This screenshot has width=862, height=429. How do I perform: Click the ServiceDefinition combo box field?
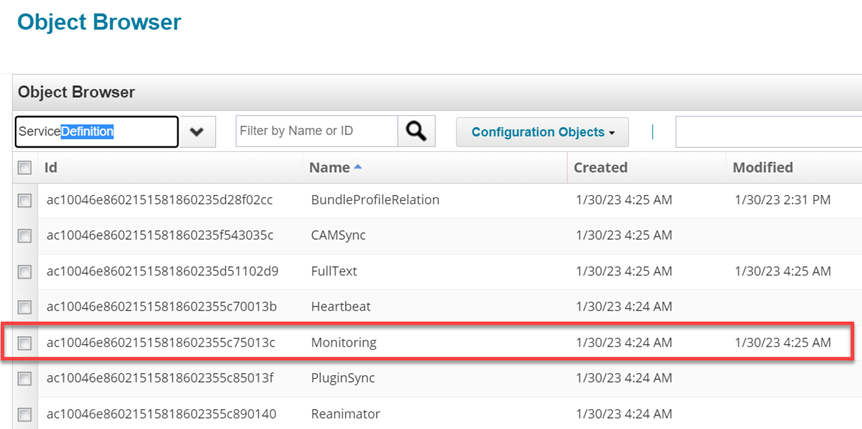[x=96, y=132]
